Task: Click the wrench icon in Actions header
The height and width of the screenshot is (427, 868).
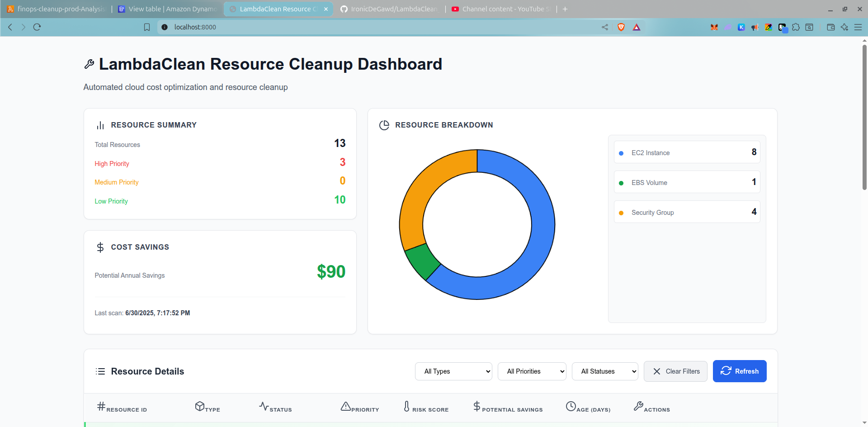Action: click(x=638, y=406)
